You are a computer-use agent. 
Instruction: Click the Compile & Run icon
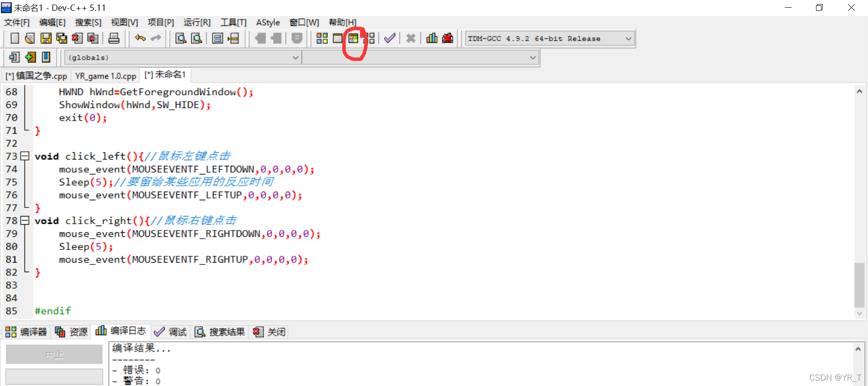click(353, 38)
